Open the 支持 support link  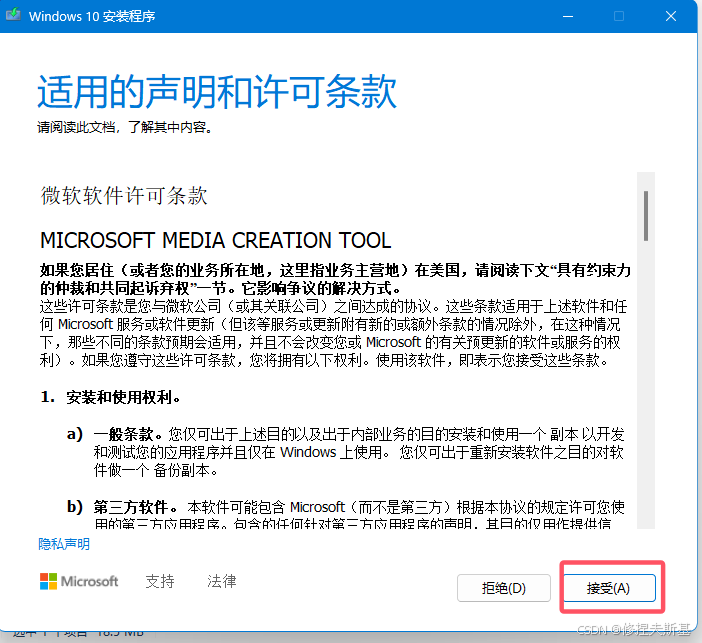coord(160,581)
